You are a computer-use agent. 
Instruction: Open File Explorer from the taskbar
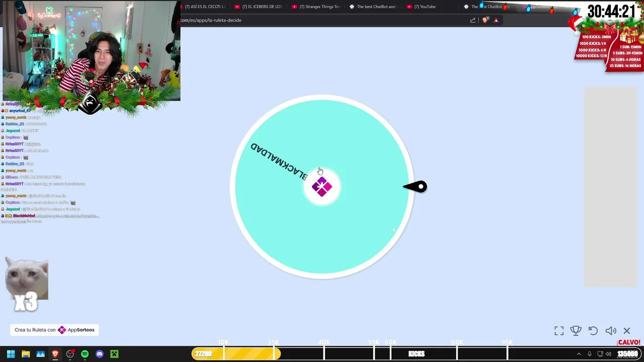click(x=26, y=354)
